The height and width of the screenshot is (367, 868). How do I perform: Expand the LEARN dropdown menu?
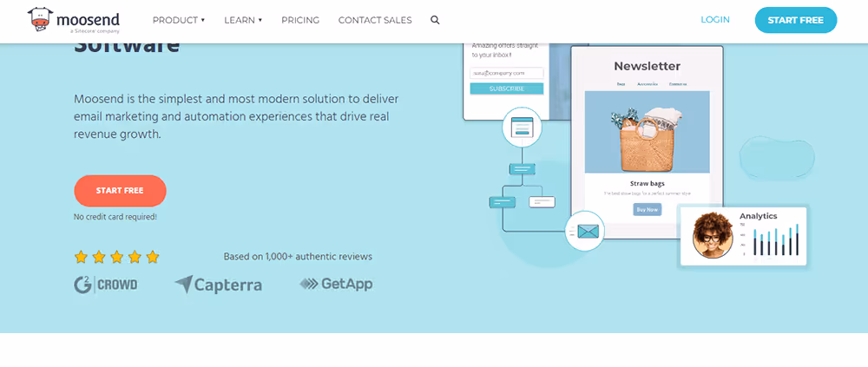[x=243, y=20]
